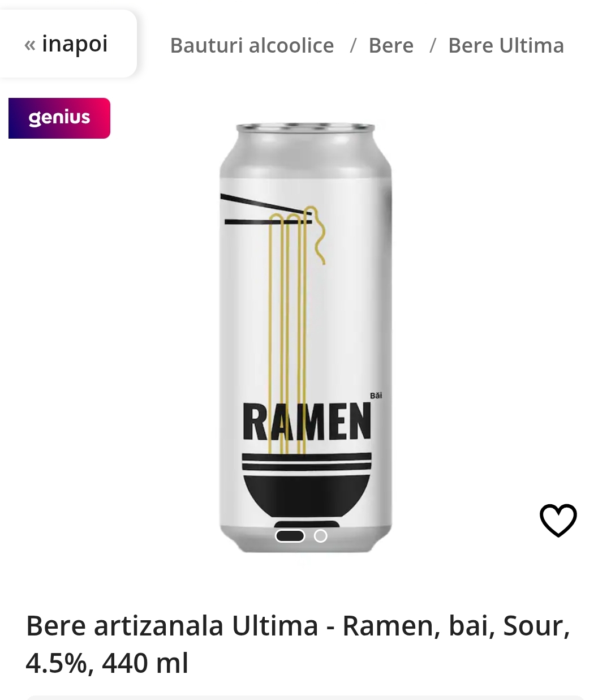Click the RAMEN lettering on the can

[x=307, y=422]
